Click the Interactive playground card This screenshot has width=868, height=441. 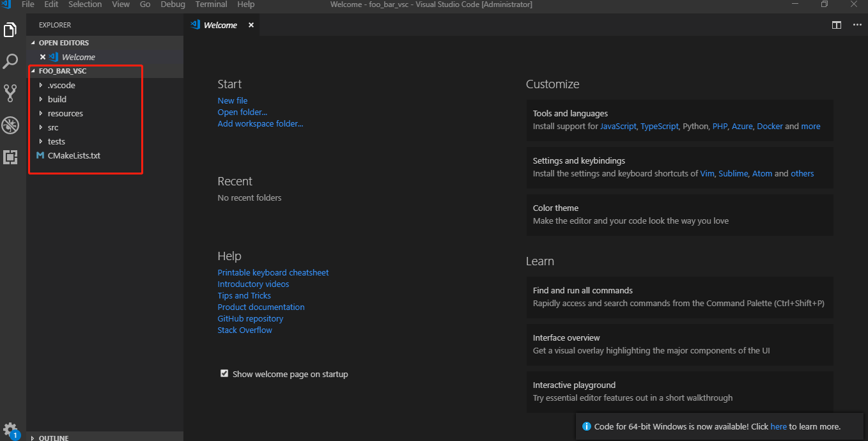coord(679,391)
